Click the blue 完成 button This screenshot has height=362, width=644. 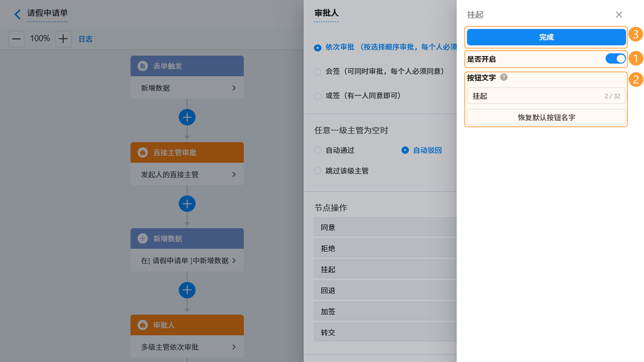[546, 37]
